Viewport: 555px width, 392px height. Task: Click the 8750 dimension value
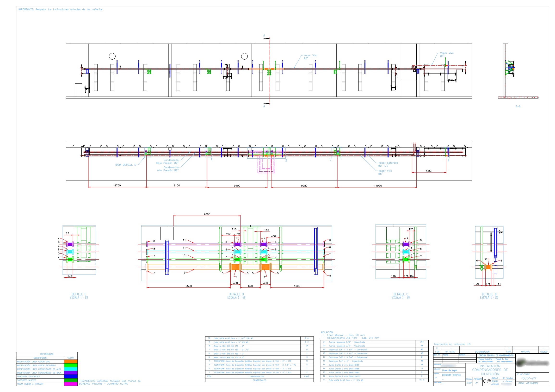(x=117, y=186)
